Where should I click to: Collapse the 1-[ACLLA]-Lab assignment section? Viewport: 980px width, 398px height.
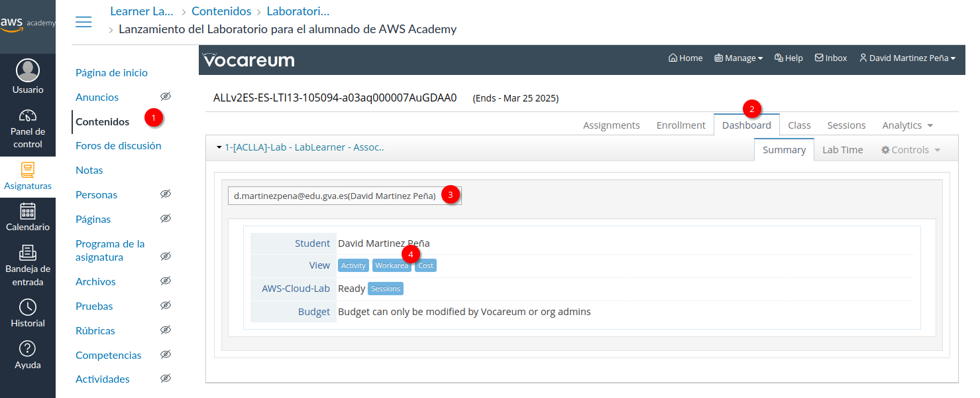(219, 147)
